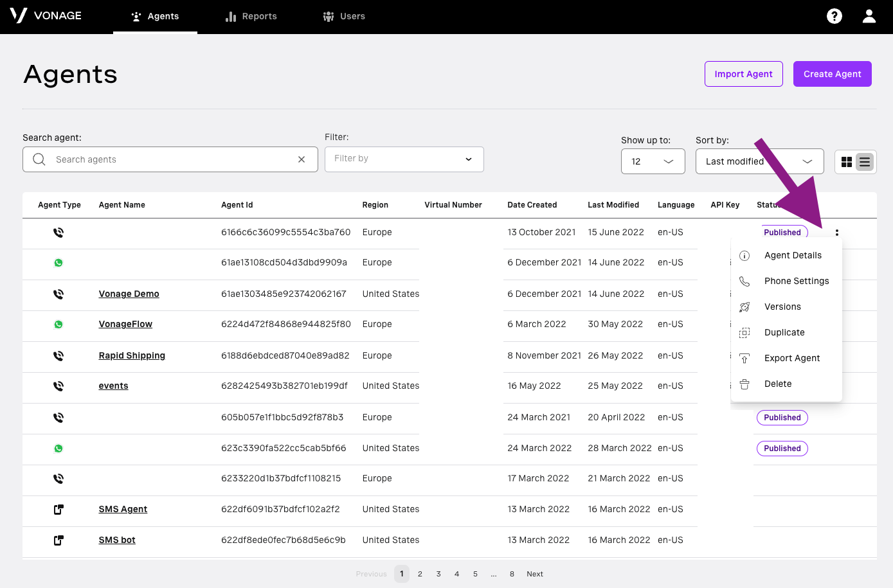Screen dimensions: 893x588
Task: Open three-dot menu for agent 6166c6c36099c5554c3ba760
Action: tap(837, 233)
